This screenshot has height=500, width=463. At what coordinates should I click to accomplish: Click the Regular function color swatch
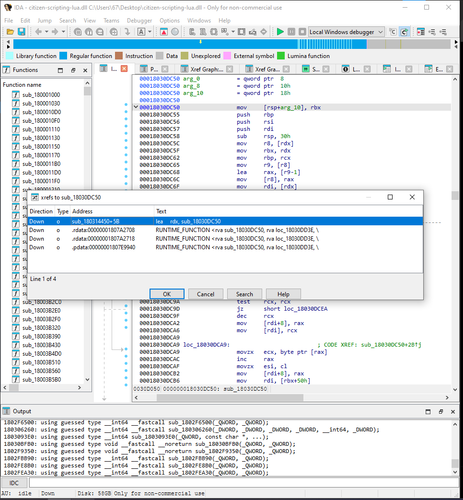63,56
